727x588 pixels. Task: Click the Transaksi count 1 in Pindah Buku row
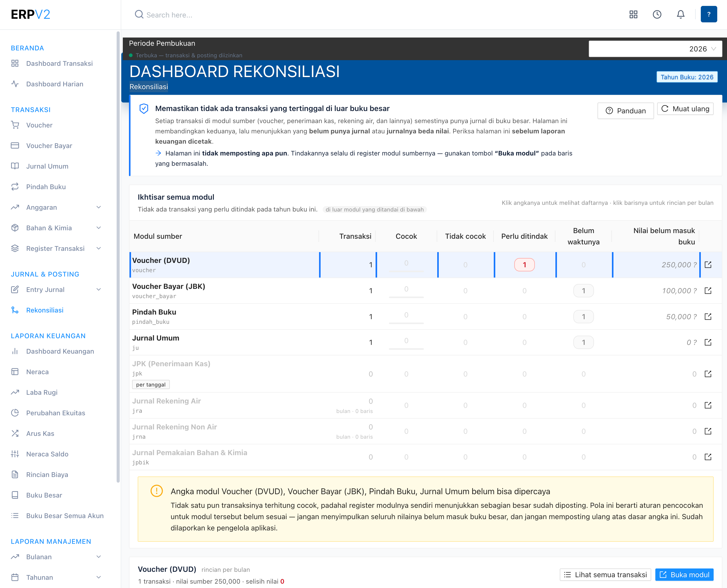tap(370, 316)
